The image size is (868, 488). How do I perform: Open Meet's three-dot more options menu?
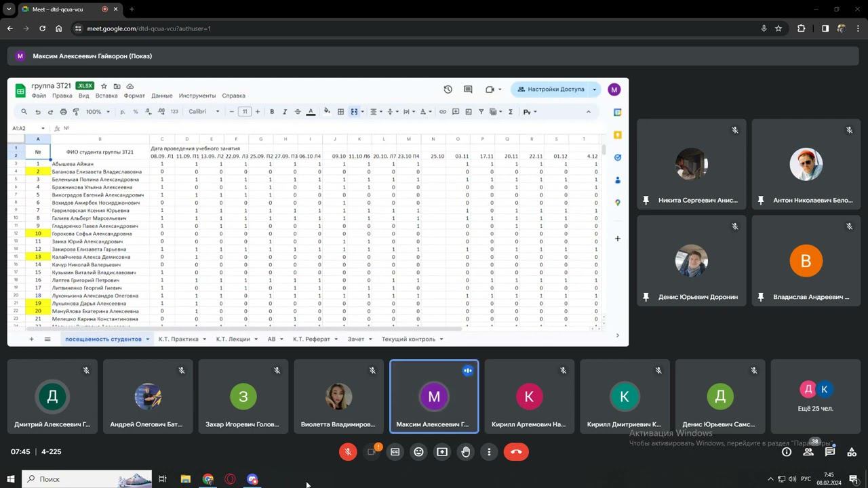click(x=489, y=452)
